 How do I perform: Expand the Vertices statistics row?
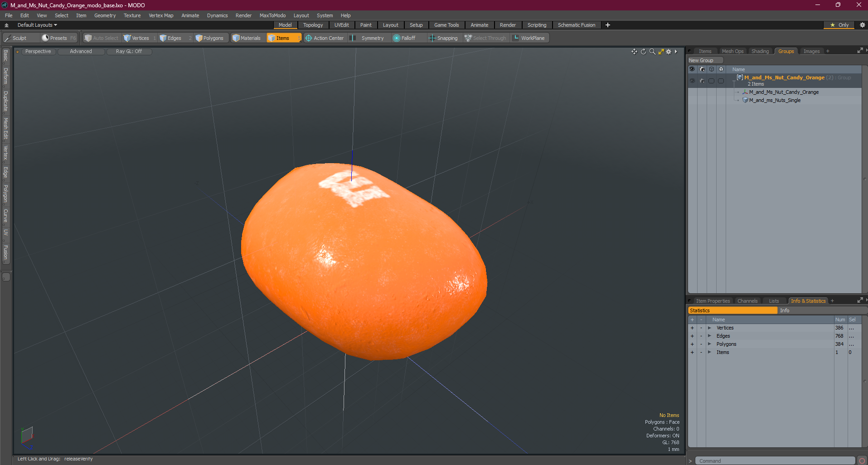pyautogui.click(x=709, y=328)
